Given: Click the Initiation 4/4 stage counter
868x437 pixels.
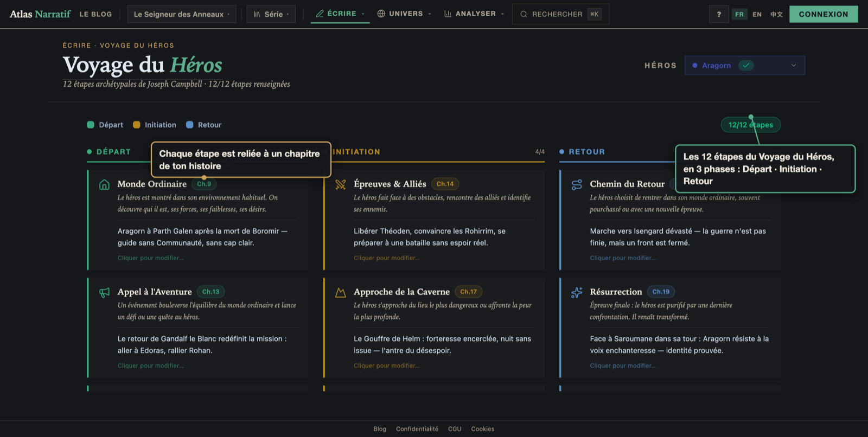Looking at the screenshot, I should pos(540,152).
